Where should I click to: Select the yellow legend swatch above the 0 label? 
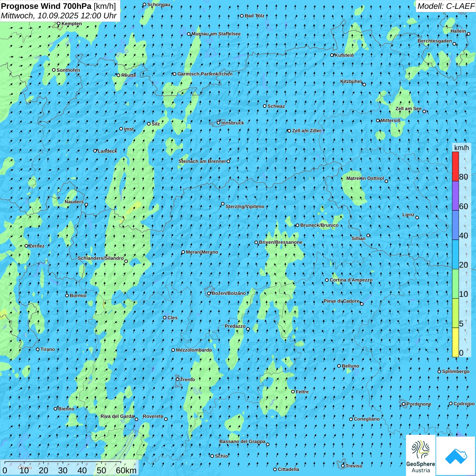tap(455, 342)
